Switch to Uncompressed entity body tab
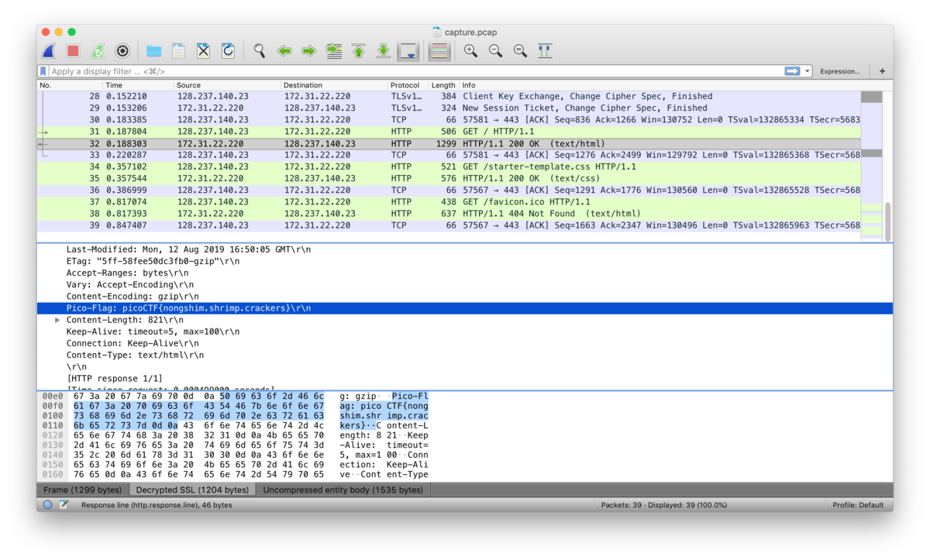This screenshot has height=560, width=930. click(343, 490)
